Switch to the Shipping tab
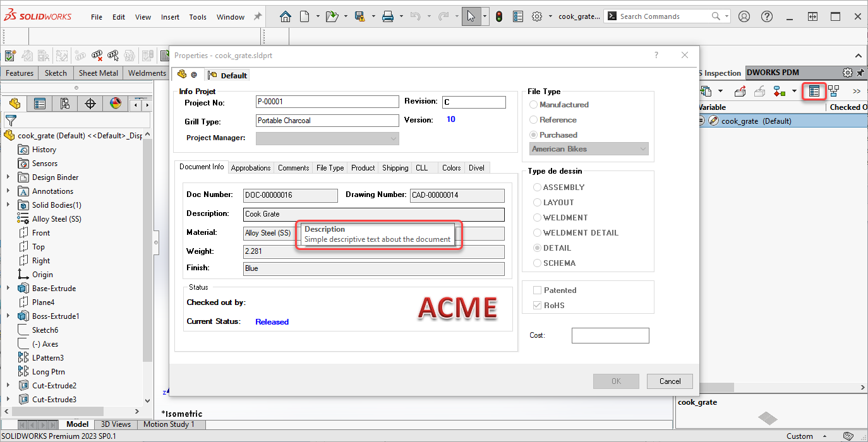The image size is (868, 442). pos(395,168)
